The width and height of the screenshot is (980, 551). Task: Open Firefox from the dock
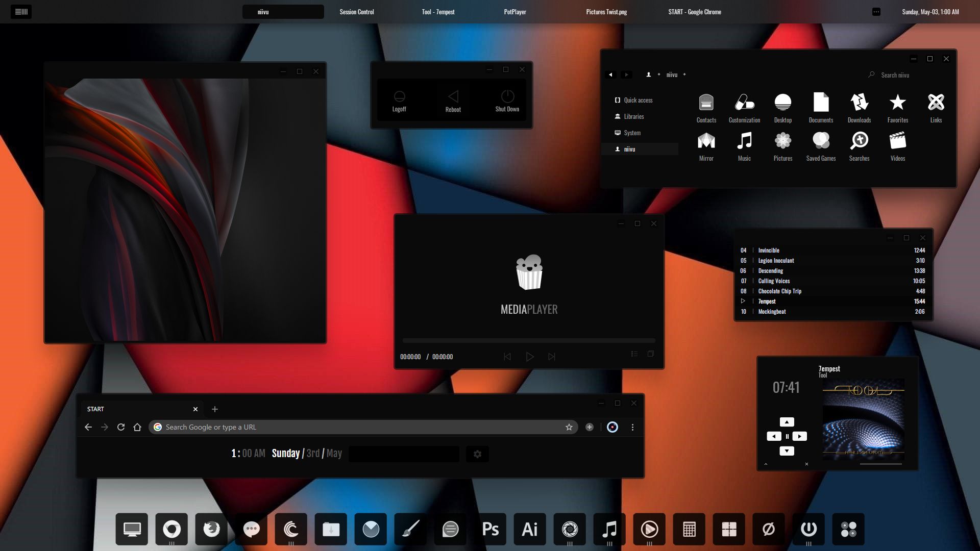coord(211,529)
